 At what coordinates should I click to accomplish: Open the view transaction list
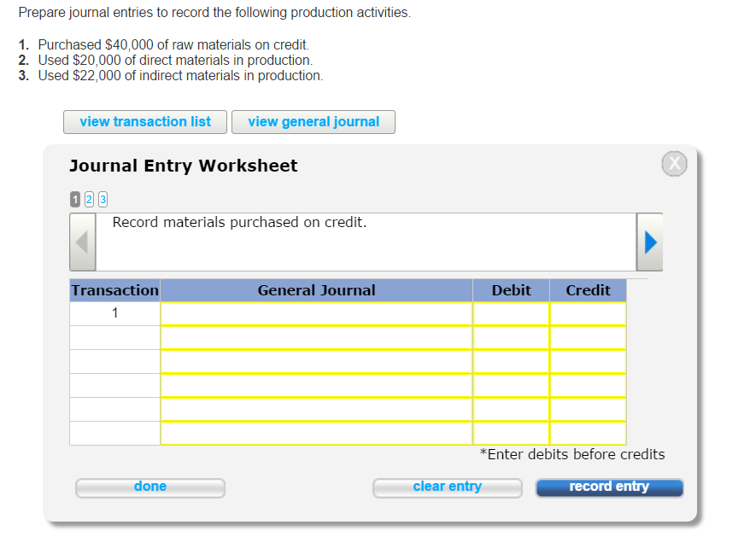point(144,121)
